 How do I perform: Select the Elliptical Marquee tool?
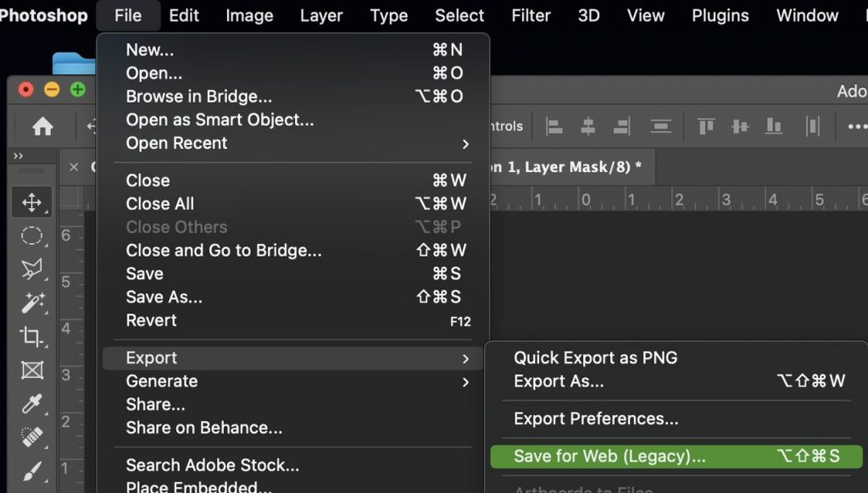pos(31,235)
